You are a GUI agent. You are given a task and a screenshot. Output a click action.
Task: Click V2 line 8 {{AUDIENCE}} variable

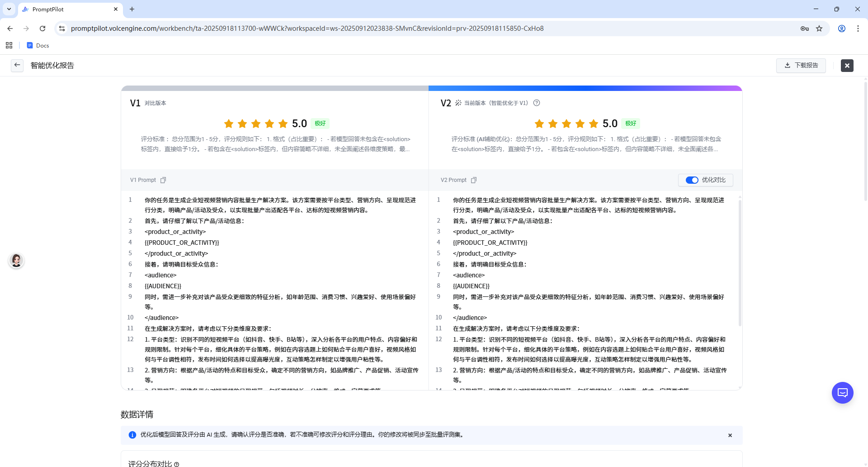point(471,286)
